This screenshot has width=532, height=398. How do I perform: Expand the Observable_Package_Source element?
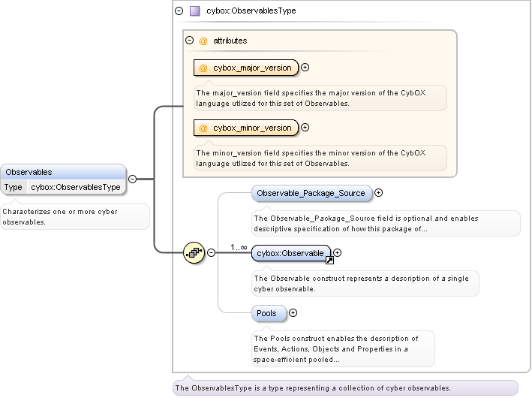[x=378, y=193]
